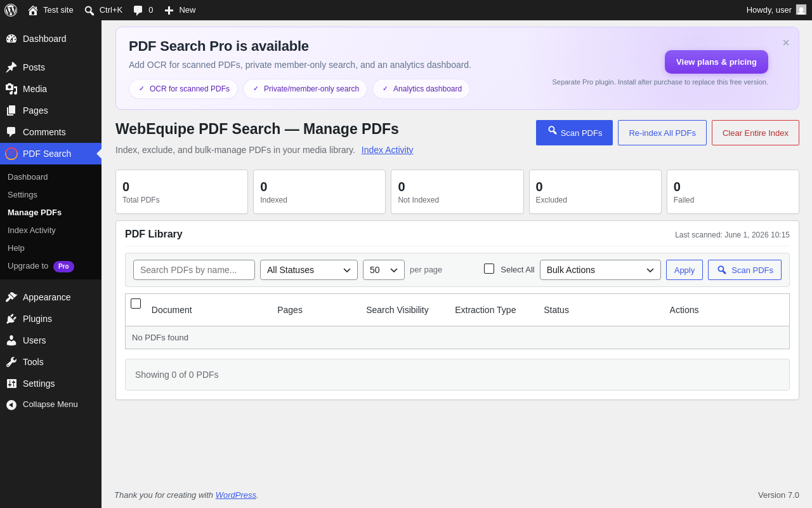Click View plans & pricing button

tap(716, 62)
